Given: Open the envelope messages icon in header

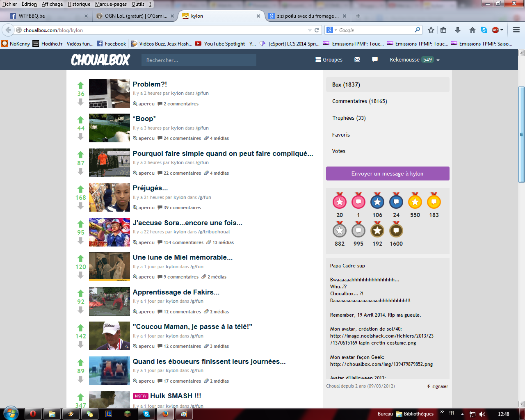Looking at the screenshot, I should pyautogui.click(x=357, y=59).
